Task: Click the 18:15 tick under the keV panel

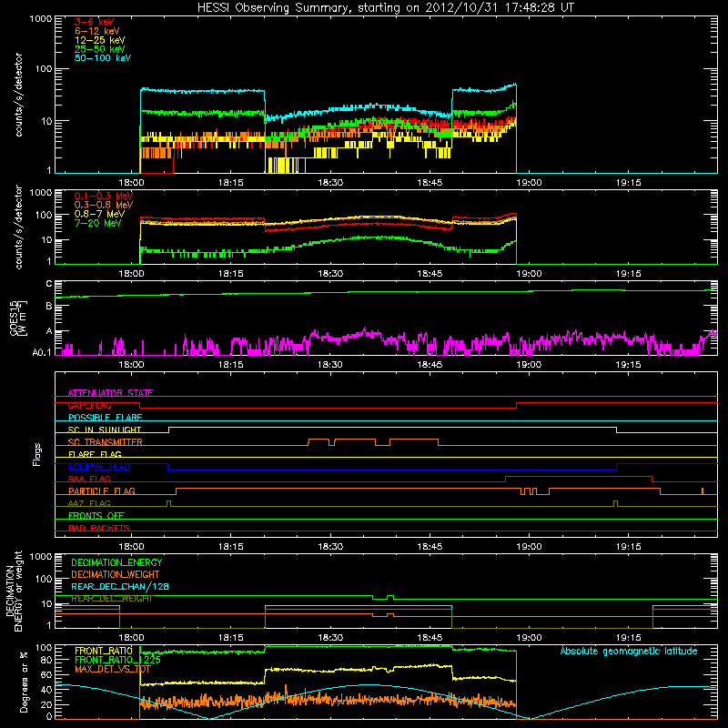Action: click(231, 183)
